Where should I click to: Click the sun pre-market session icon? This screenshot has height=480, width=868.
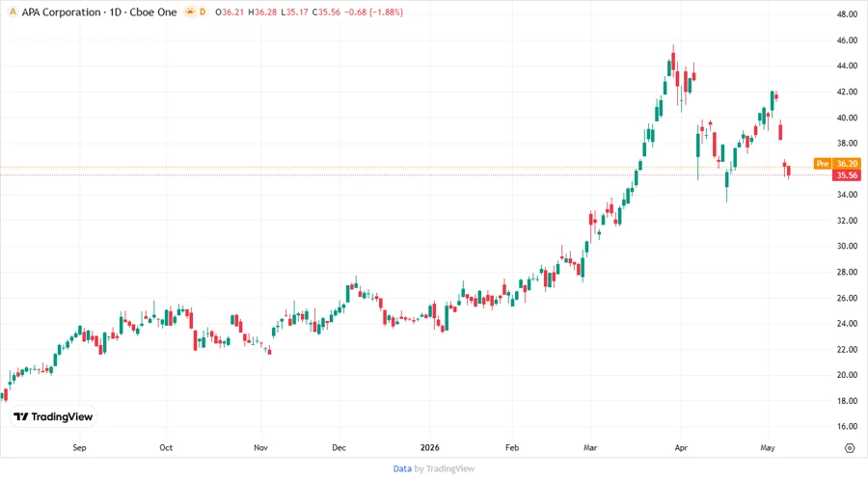click(190, 12)
